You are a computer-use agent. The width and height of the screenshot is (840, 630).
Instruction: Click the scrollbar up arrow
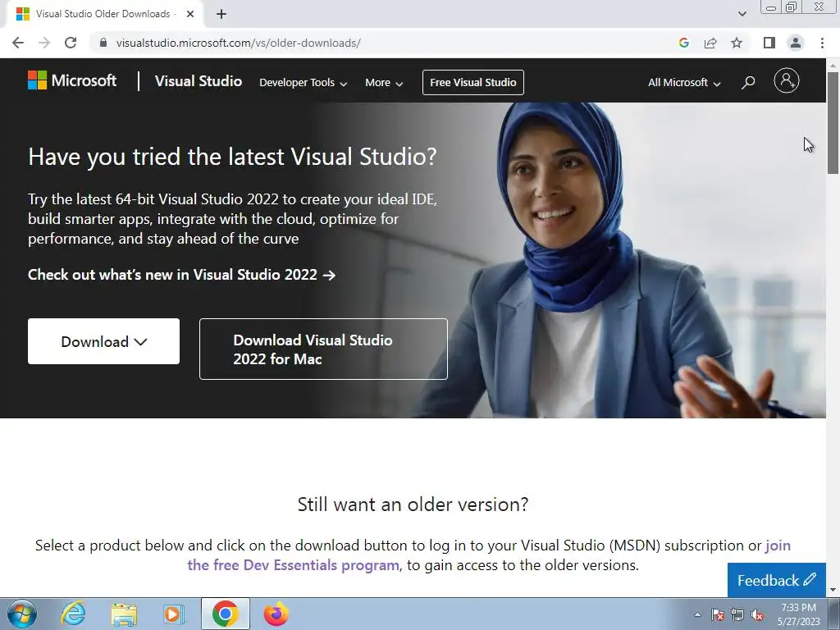click(x=833, y=65)
